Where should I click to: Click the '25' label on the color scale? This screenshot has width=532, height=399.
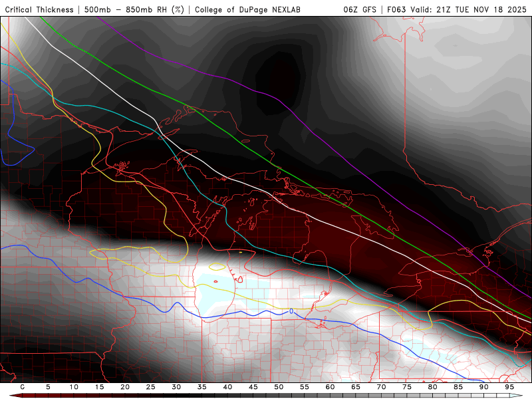[x=151, y=387]
